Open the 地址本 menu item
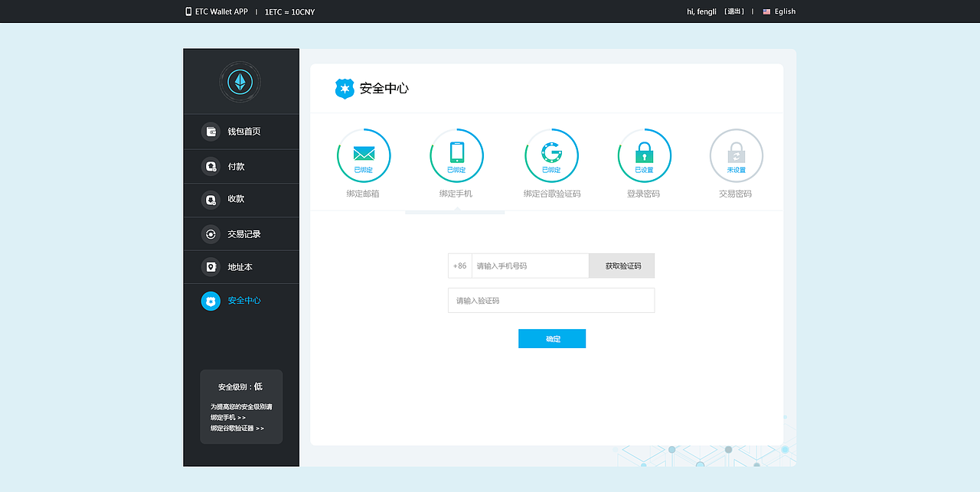 (x=241, y=267)
